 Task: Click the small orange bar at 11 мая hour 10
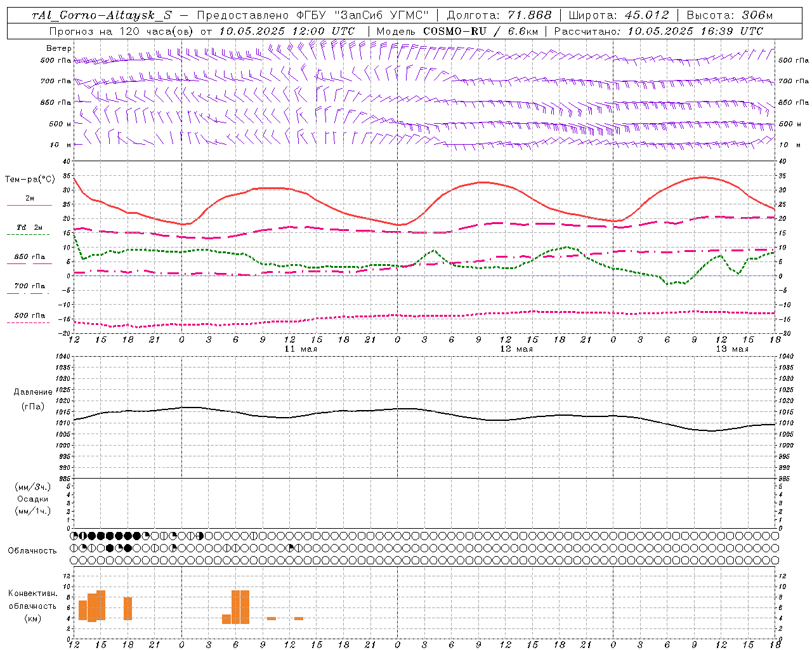coord(272,618)
